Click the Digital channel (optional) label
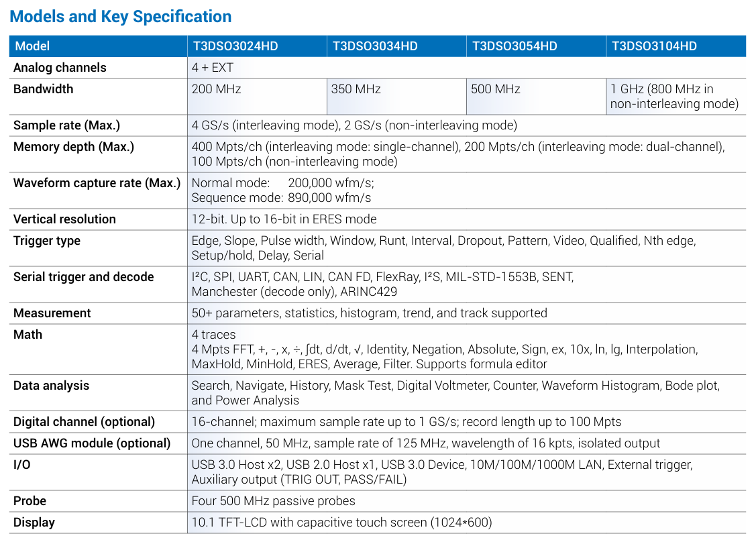Screen dimensions: 756x542 coord(84,422)
